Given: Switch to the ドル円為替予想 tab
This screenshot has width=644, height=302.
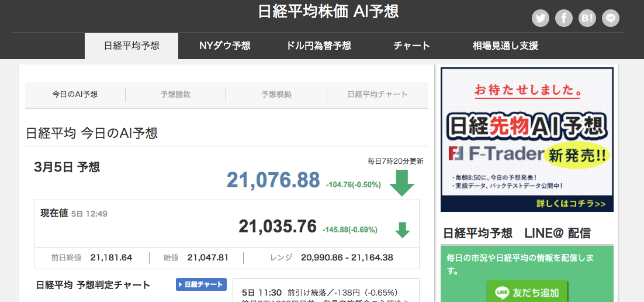Looking at the screenshot, I should (319, 46).
